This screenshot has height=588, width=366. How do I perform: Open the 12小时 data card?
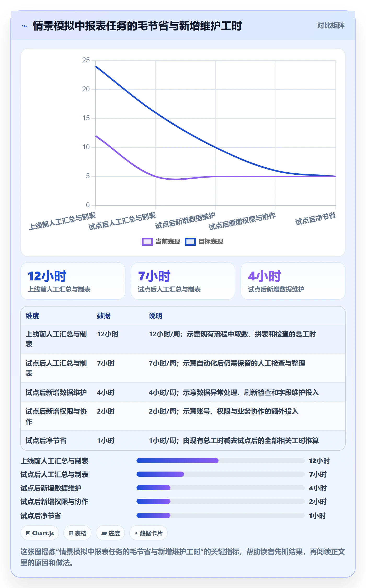[x=73, y=281]
